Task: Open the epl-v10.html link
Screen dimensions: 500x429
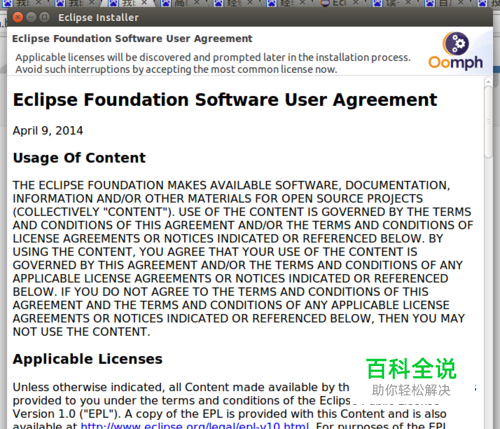Action: point(195,426)
